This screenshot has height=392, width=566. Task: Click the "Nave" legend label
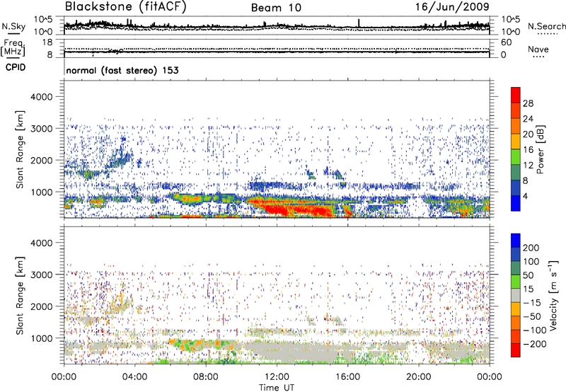(538, 50)
